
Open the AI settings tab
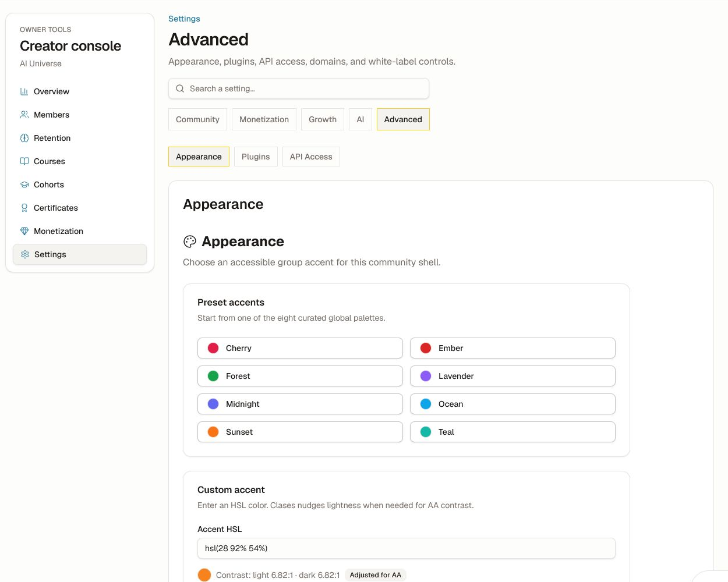(x=361, y=119)
